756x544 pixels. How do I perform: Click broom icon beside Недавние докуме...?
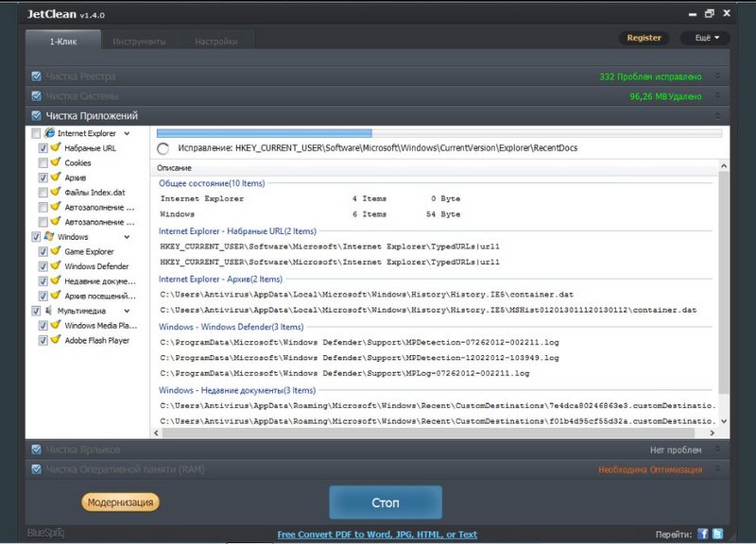[56, 280]
